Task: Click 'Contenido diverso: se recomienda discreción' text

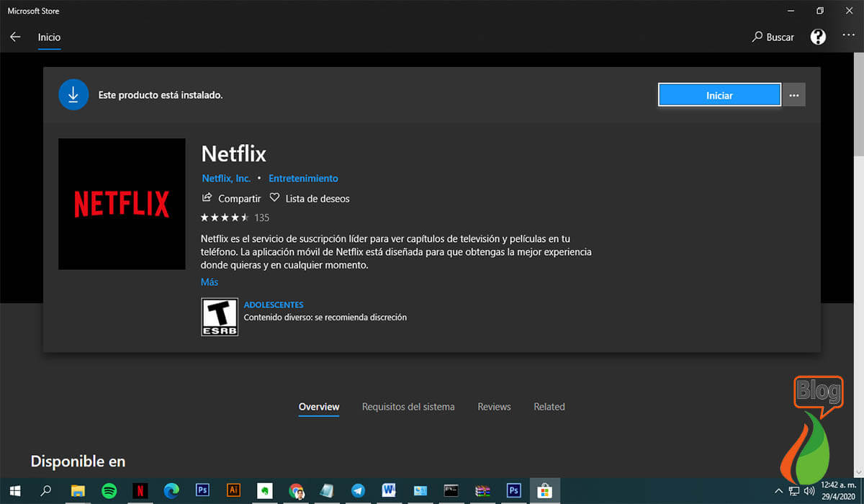Action: (x=325, y=317)
